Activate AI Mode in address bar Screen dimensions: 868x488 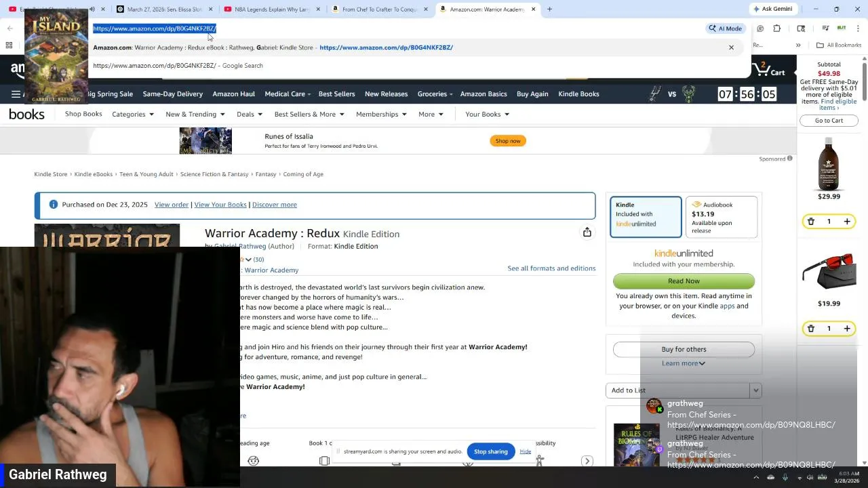[726, 28]
